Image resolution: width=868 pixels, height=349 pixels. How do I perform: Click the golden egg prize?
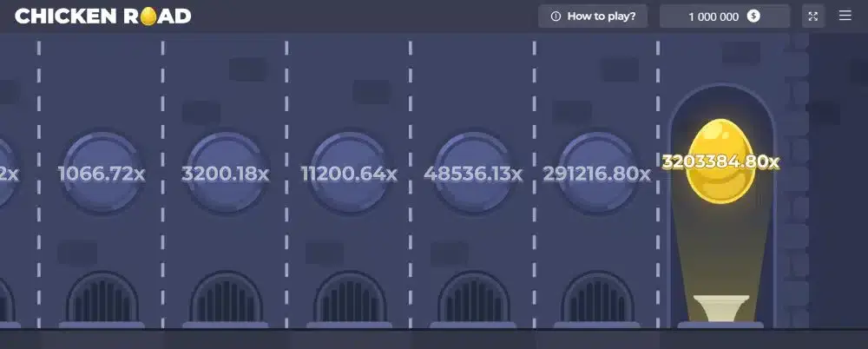point(720,161)
